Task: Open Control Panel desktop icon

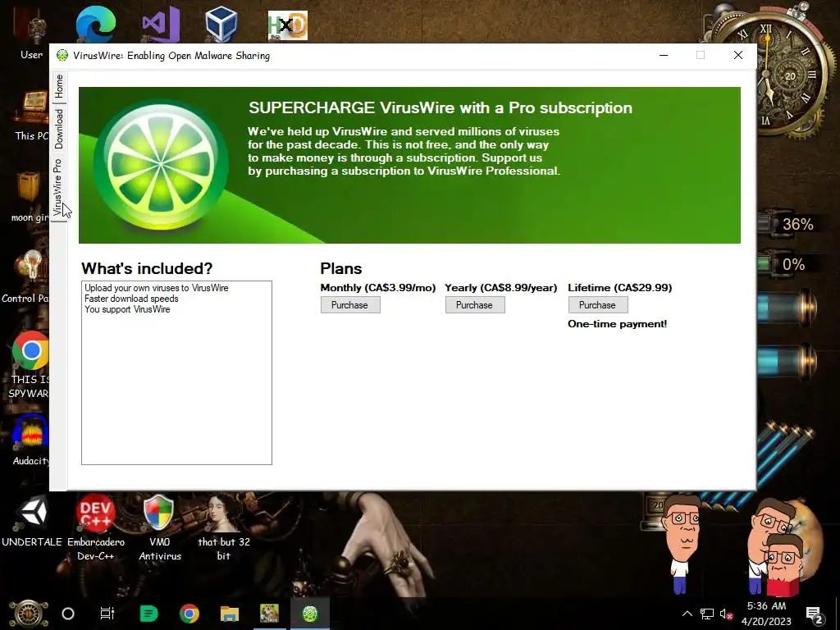Action: click(27, 277)
